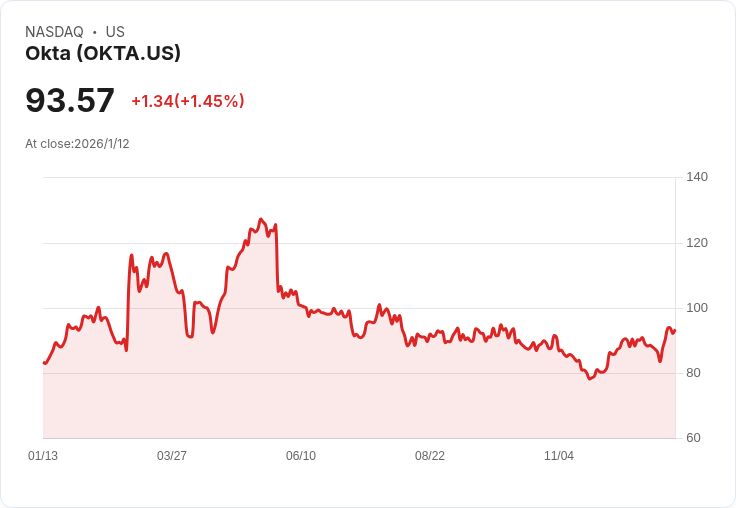Click the 120 y-axis price label
The image size is (736, 508).
pyautogui.click(x=697, y=243)
